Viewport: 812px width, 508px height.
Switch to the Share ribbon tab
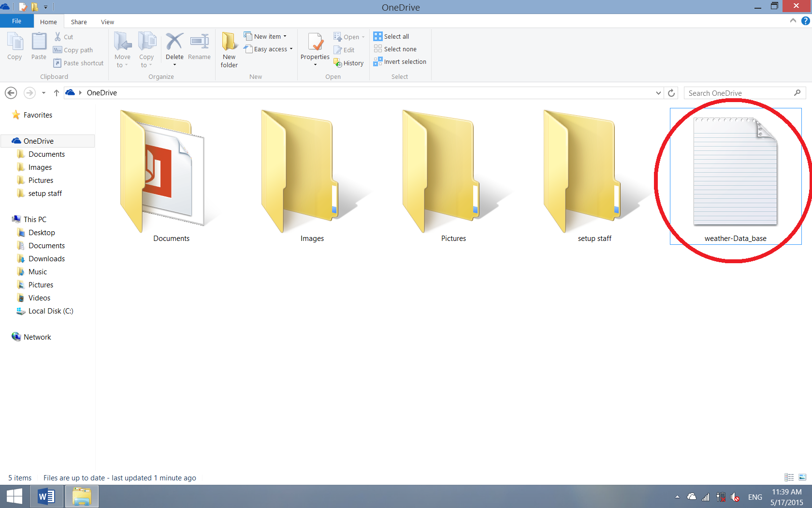click(79, 22)
